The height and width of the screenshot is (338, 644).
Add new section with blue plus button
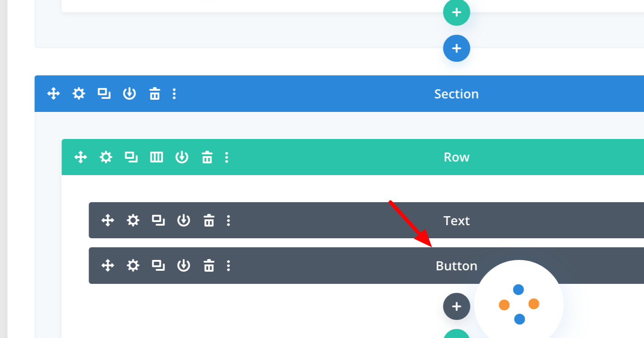[456, 48]
